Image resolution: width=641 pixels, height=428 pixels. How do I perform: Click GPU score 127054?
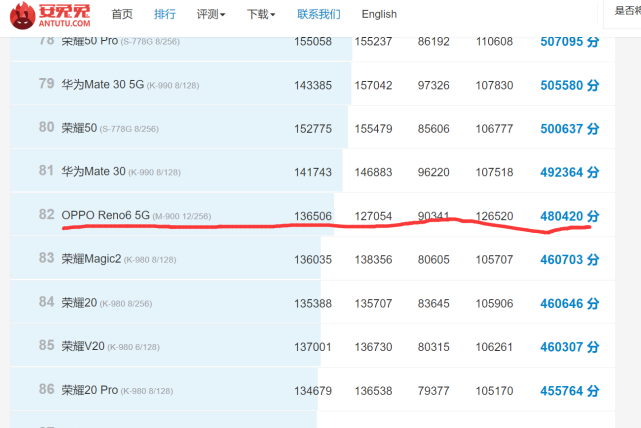coord(373,216)
